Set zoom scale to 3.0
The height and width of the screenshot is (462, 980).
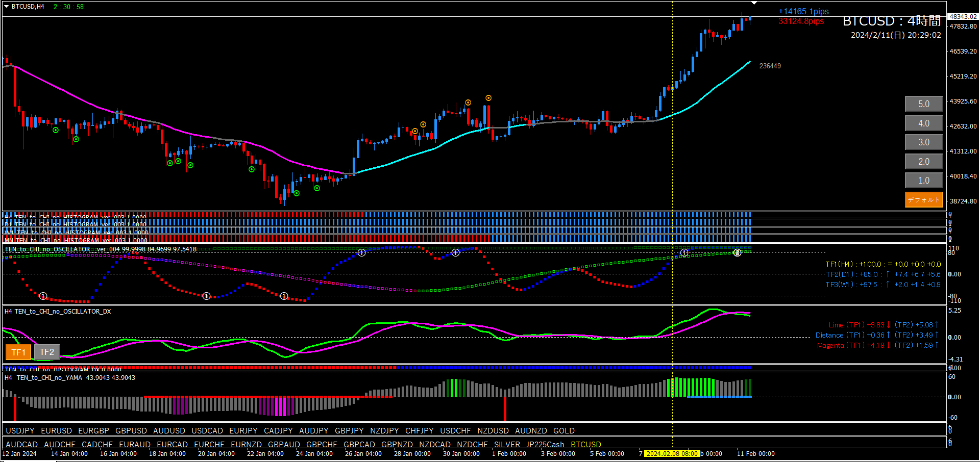tap(924, 142)
